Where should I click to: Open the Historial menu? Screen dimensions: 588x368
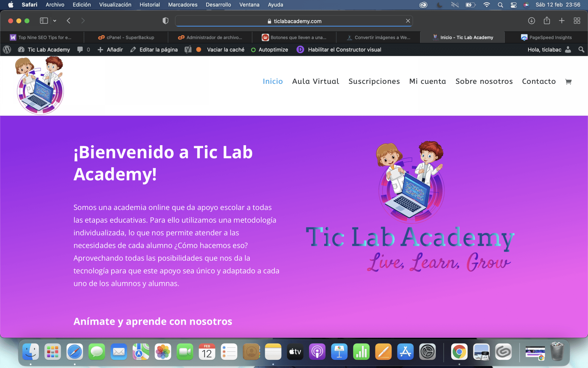(x=150, y=5)
